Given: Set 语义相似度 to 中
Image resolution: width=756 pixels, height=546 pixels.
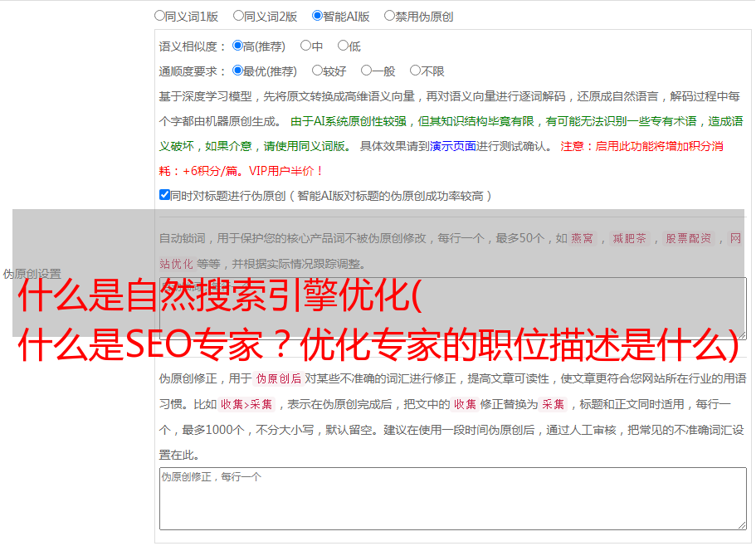Looking at the screenshot, I should point(305,46).
